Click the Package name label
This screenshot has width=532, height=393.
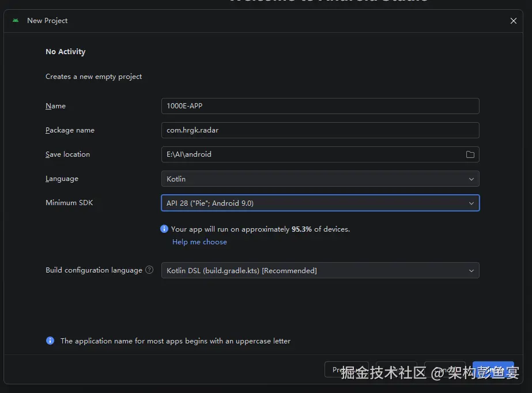coord(70,130)
